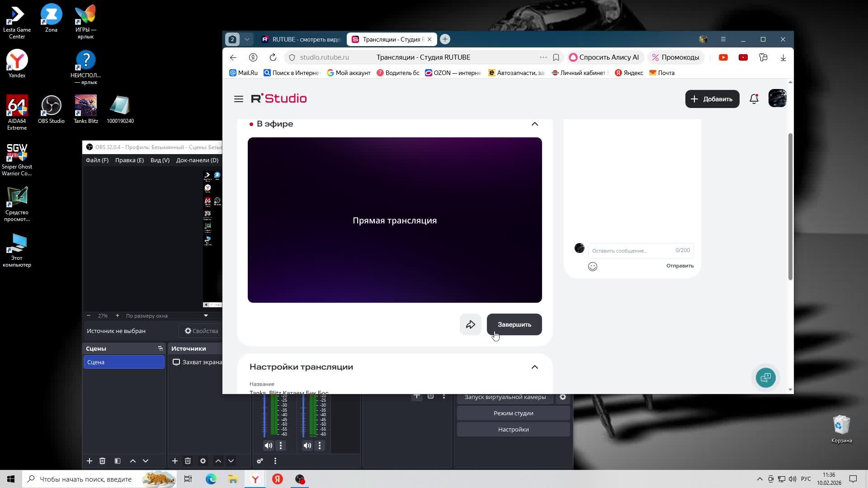Click the chat message input field
This screenshot has height=488, width=868.
click(631, 251)
